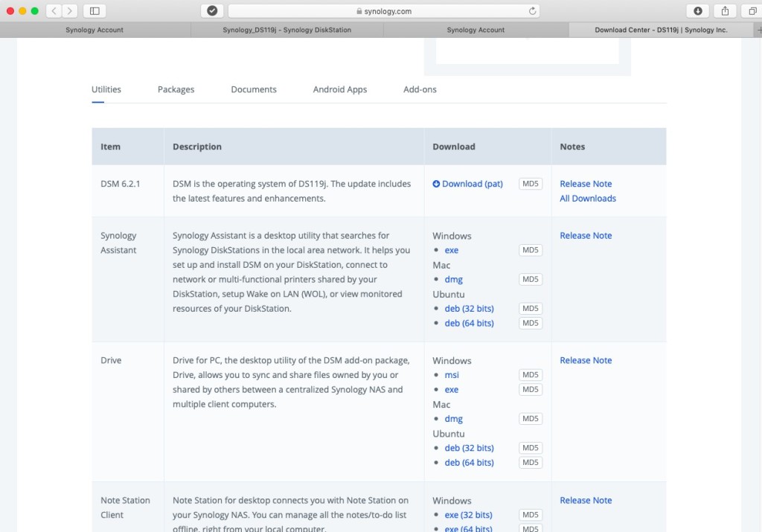Click the synology.com address field
This screenshot has width=762, height=532.
coord(384,10)
